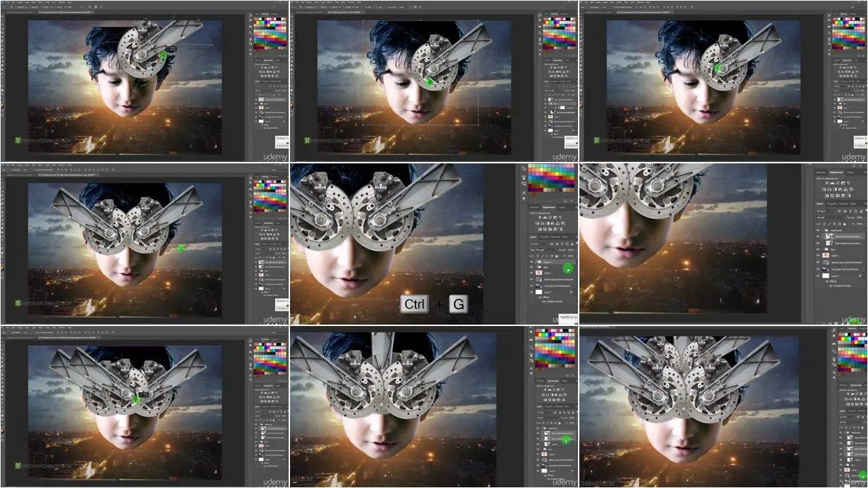This screenshot has width=868, height=488.
Task: Open Fill dropdown in the Ctrl+G frame
Action: click(x=570, y=256)
